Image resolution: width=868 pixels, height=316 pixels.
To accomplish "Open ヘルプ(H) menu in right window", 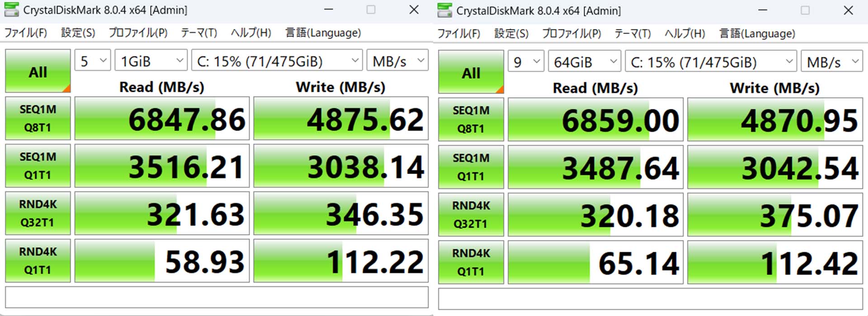I will 684,33.
